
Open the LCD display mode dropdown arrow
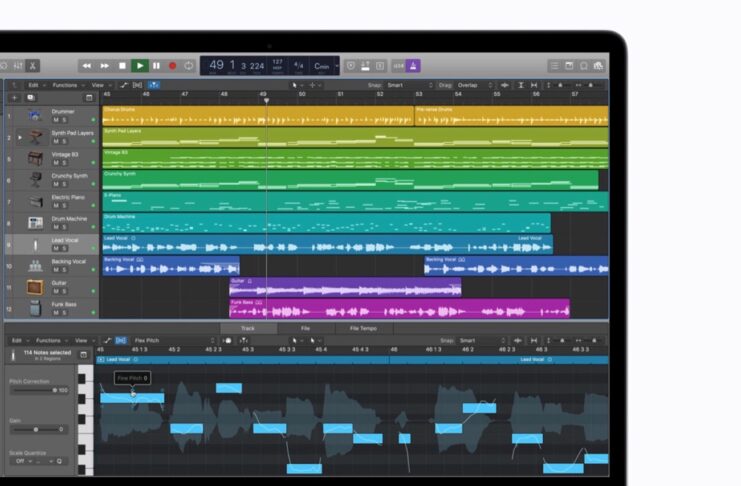336,66
